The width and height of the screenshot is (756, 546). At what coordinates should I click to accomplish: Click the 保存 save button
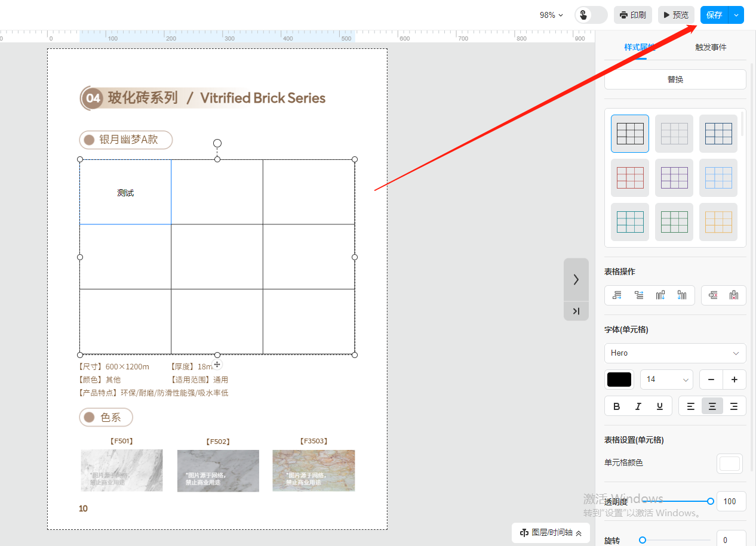click(714, 15)
